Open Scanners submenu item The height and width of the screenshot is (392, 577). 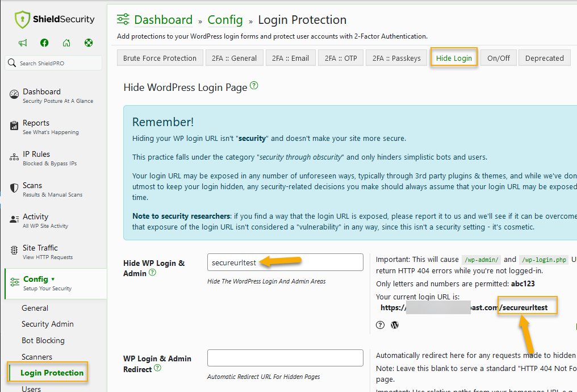[x=37, y=357]
